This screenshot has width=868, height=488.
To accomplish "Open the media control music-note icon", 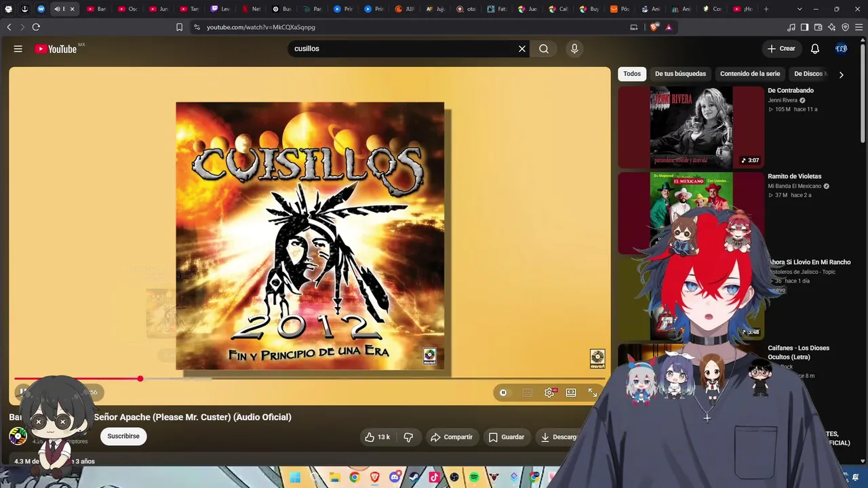I will coord(791,27).
